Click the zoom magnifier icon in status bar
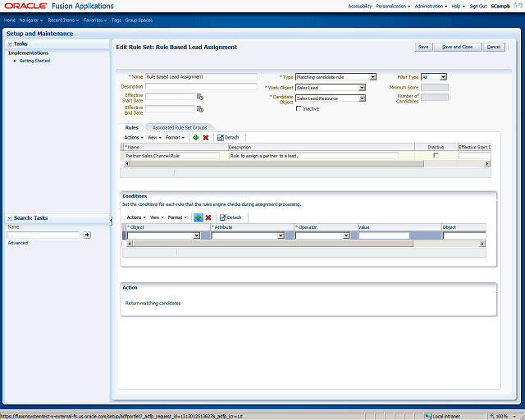 point(491,417)
